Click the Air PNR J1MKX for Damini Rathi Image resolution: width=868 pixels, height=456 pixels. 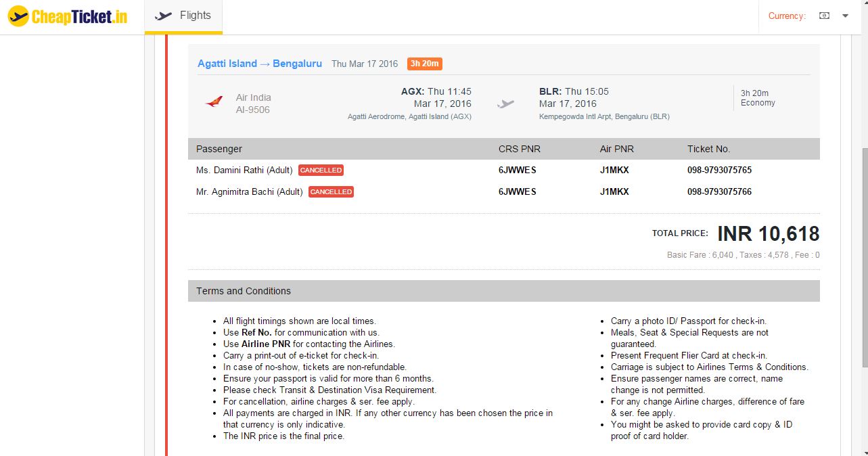614,170
